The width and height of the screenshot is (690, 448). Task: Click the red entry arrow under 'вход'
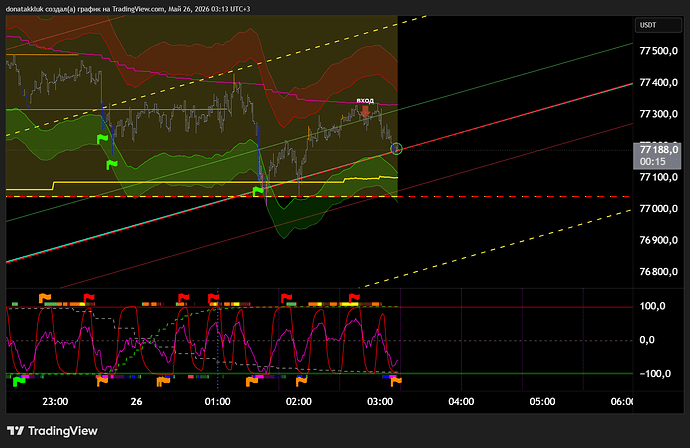(x=365, y=111)
